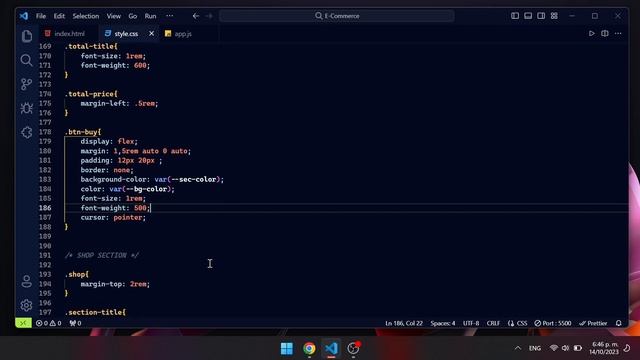Viewport: 640px width, 360px height.
Task: Open the taskbar app with red notification badge
Action: coord(353,348)
